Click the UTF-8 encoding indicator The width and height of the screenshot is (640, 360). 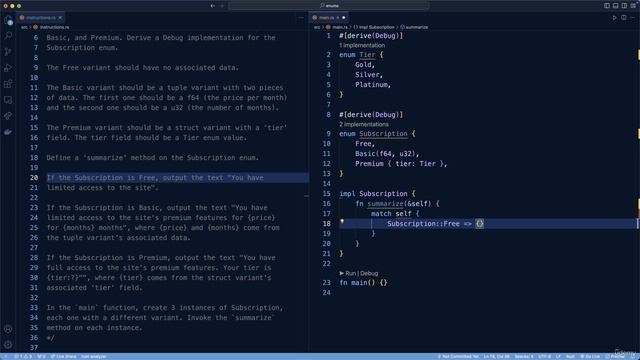pyautogui.click(x=544, y=356)
